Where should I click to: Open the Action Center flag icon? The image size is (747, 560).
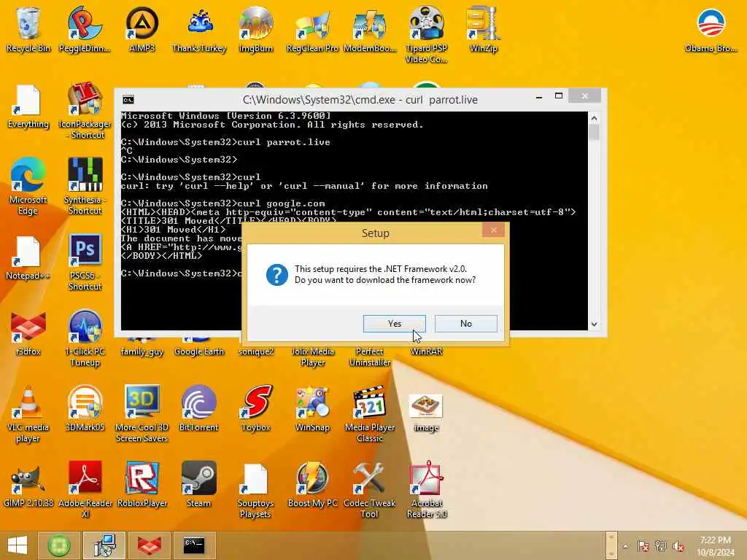(x=643, y=546)
